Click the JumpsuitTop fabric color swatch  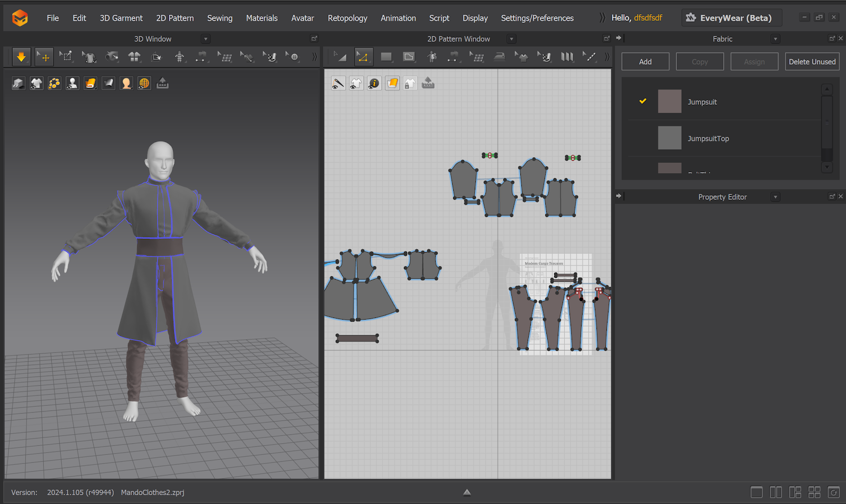click(669, 138)
